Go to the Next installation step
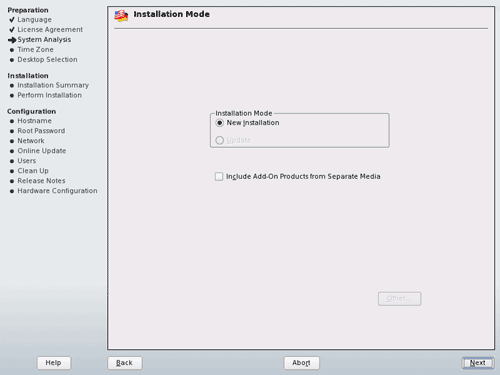 coord(478,363)
